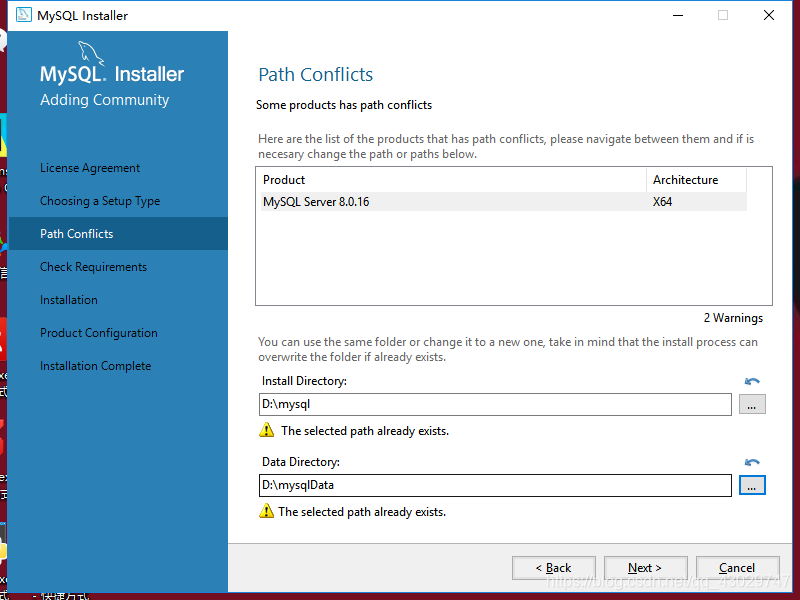Browse for the Install Directory folder
The height and width of the screenshot is (600, 800).
click(752, 404)
